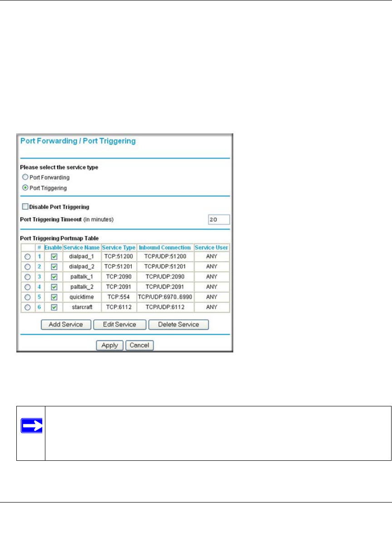This screenshot has width=392, height=537.
Task: Apply the port triggering settings
Action: (110, 345)
